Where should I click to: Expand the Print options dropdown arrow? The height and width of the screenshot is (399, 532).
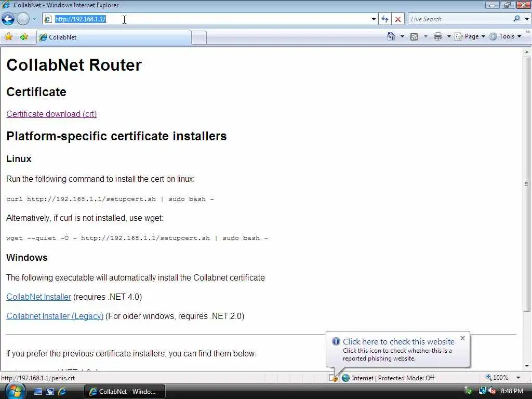(449, 36)
